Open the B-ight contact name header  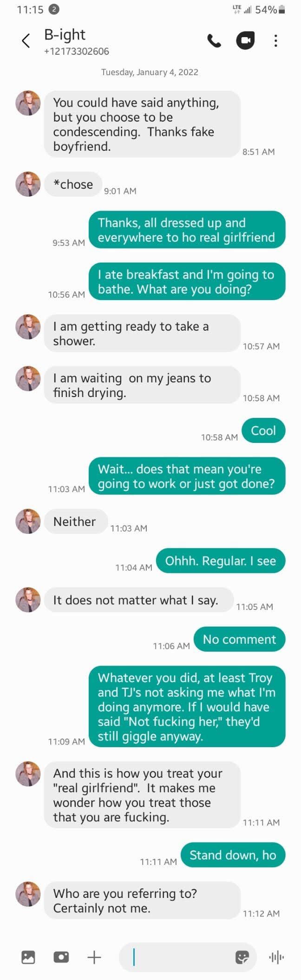click(65, 35)
